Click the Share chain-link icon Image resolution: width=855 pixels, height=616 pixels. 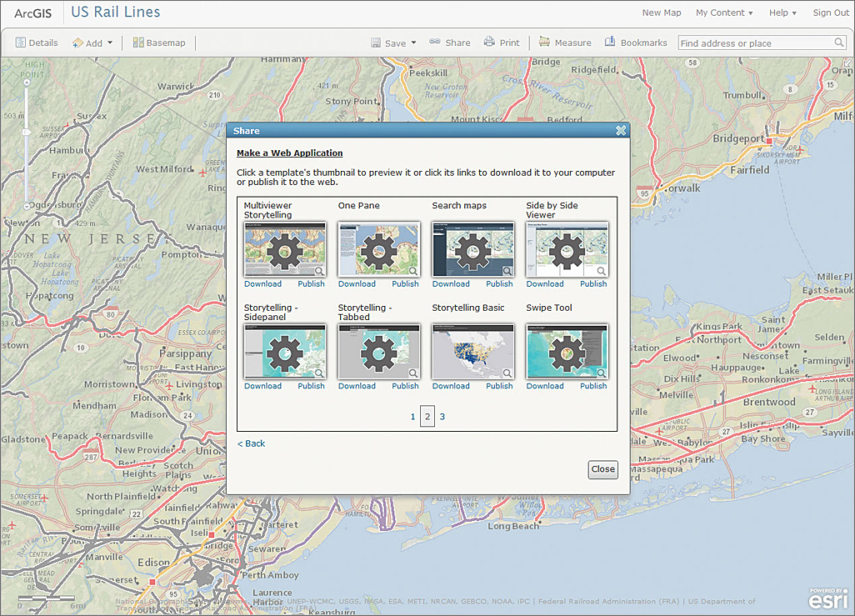pyautogui.click(x=435, y=42)
